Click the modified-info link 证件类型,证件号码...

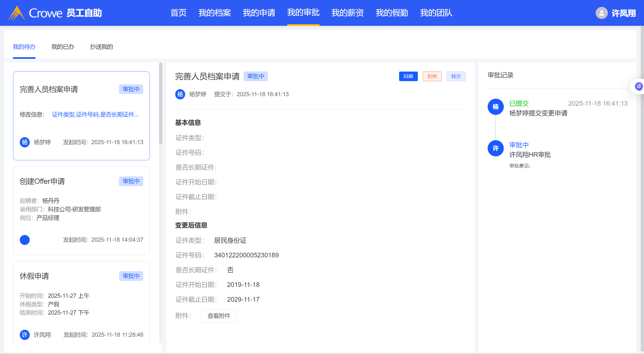coord(95,115)
